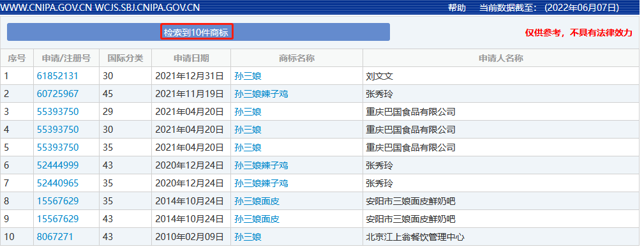Image resolution: width=644 pixels, height=249 pixels.
Task: Click date 2020年12月24日 in row 6
Action: point(190,165)
